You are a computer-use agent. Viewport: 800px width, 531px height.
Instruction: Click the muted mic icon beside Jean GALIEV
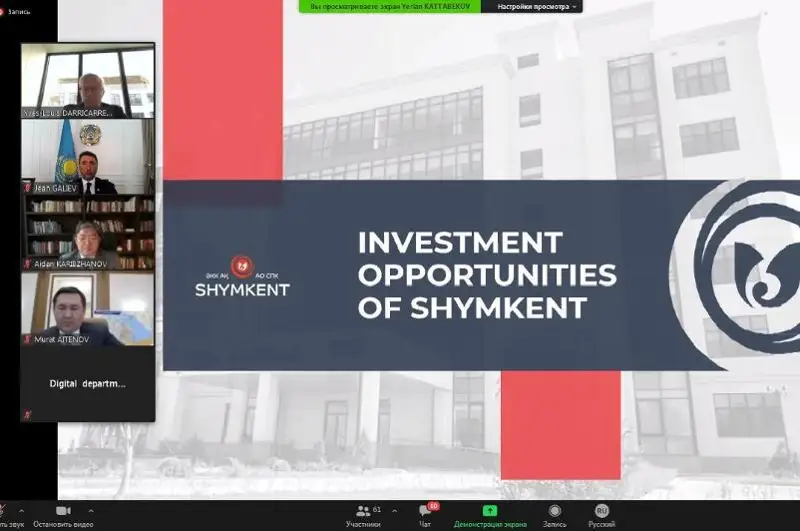[x=28, y=188]
